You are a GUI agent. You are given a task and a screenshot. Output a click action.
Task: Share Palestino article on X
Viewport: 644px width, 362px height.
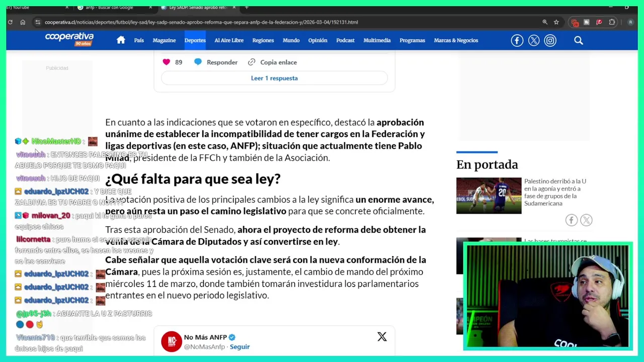586,220
